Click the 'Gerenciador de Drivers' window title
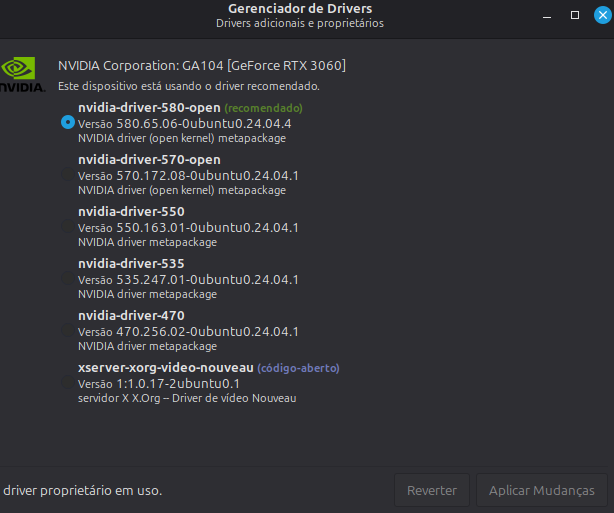Viewport: 614px width, 513px height. pyautogui.click(x=300, y=9)
